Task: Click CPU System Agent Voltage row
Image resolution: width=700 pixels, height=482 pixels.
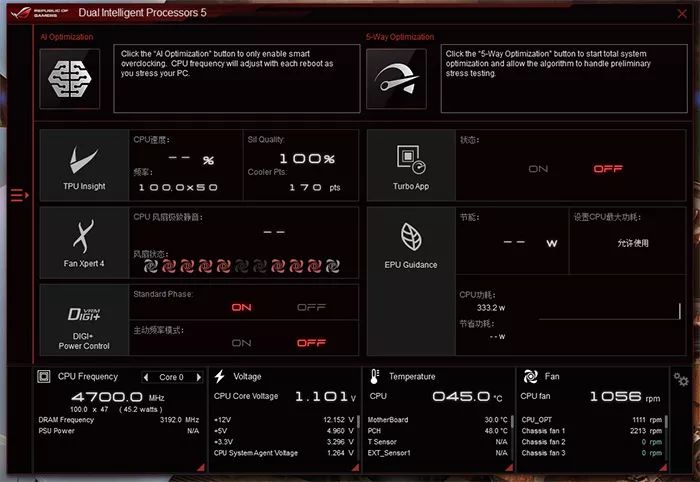Action: pyautogui.click(x=284, y=453)
